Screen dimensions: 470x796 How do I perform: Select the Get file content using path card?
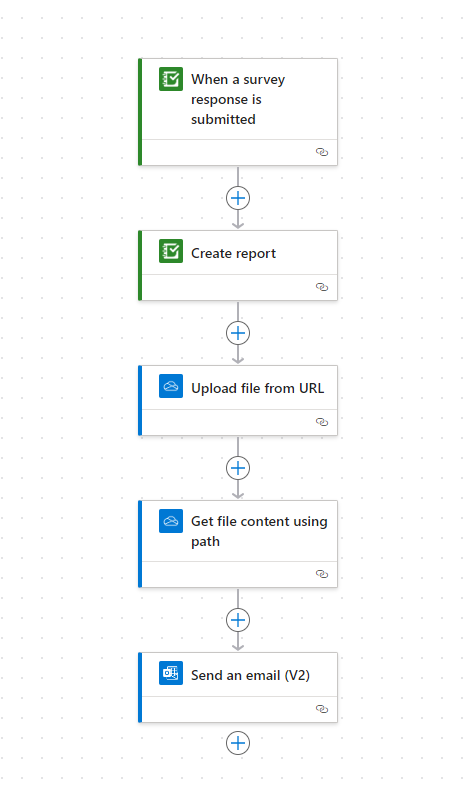tap(238, 544)
